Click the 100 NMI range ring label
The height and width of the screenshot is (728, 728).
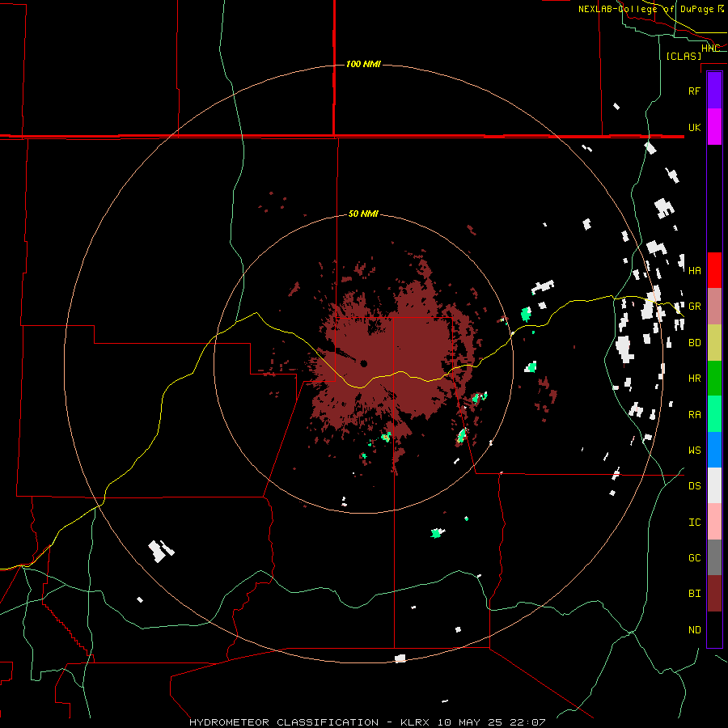(363, 64)
